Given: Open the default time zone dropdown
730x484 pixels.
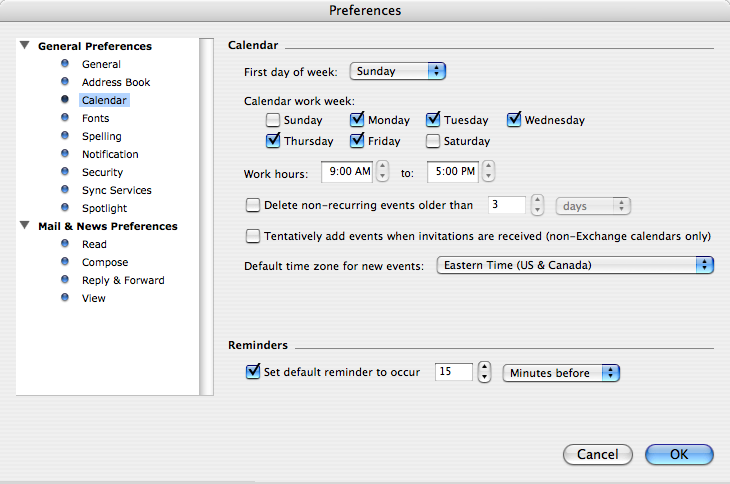Looking at the screenshot, I should pyautogui.click(x=575, y=265).
